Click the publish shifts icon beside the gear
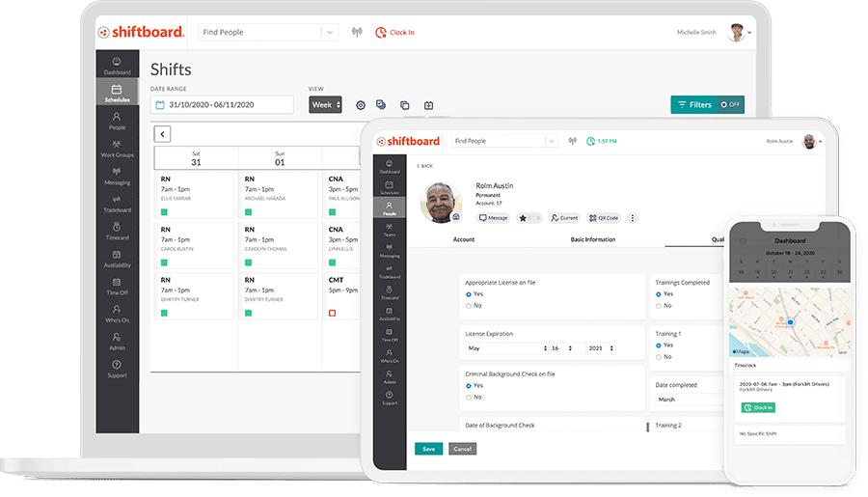Viewport: 868px width, 497px height. [381, 104]
